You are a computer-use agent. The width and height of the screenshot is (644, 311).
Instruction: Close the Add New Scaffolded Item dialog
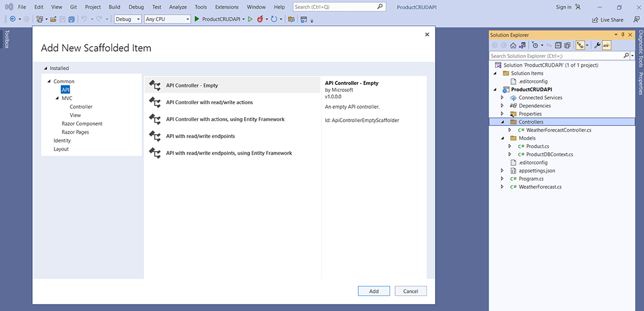click(427, 35)
